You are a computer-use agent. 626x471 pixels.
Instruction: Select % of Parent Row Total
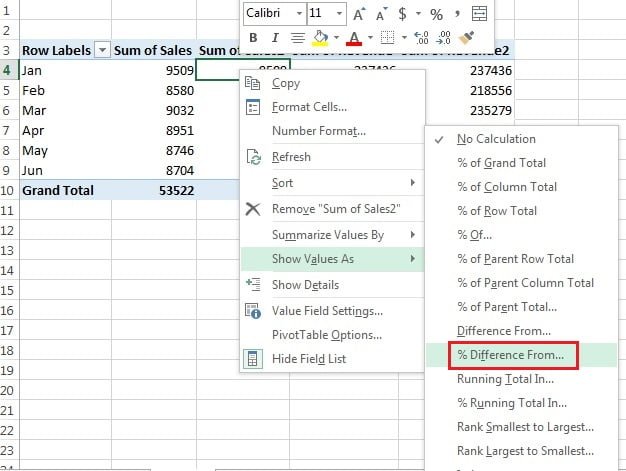coord(521,259)
